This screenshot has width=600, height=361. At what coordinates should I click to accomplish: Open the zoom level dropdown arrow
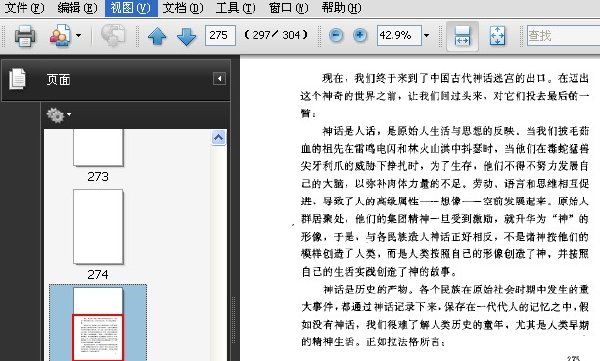(x=427, y=36)
